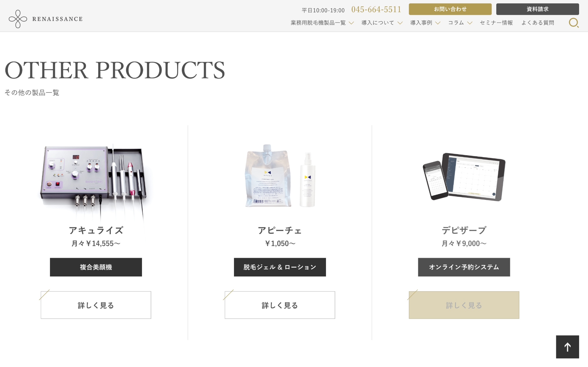Expand the 導入について dropdown chevron
This screenshot has height=367, width=588.
pos(400,23)
